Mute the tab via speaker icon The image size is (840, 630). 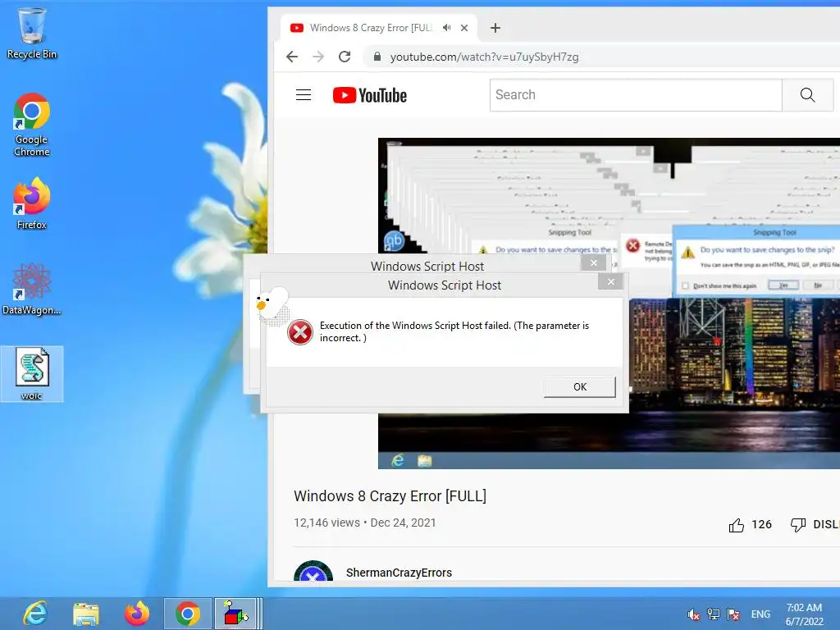pyautogui.click(x=446, y=28)
